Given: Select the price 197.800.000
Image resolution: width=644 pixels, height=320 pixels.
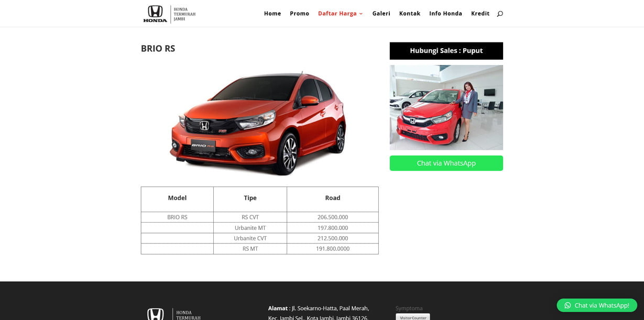Looking at the screenshot, I should point(333,228).
